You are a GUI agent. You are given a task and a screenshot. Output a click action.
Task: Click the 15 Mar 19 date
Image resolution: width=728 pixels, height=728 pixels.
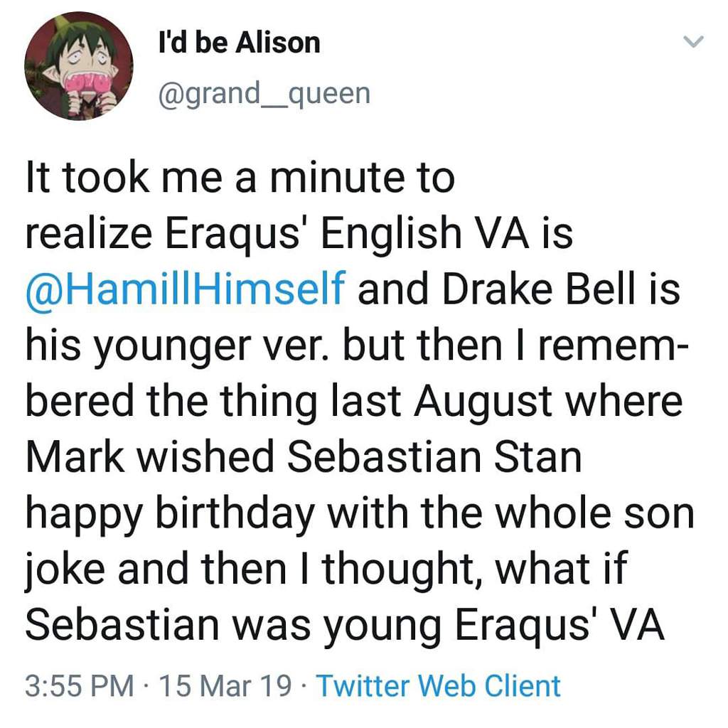(x=225, y=686)
